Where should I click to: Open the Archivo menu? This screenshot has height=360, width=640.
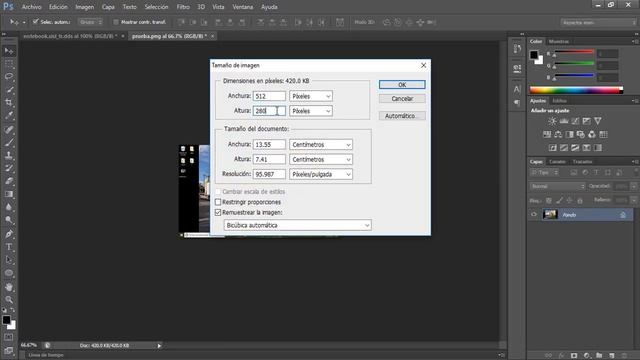click(x=31, y=7)
